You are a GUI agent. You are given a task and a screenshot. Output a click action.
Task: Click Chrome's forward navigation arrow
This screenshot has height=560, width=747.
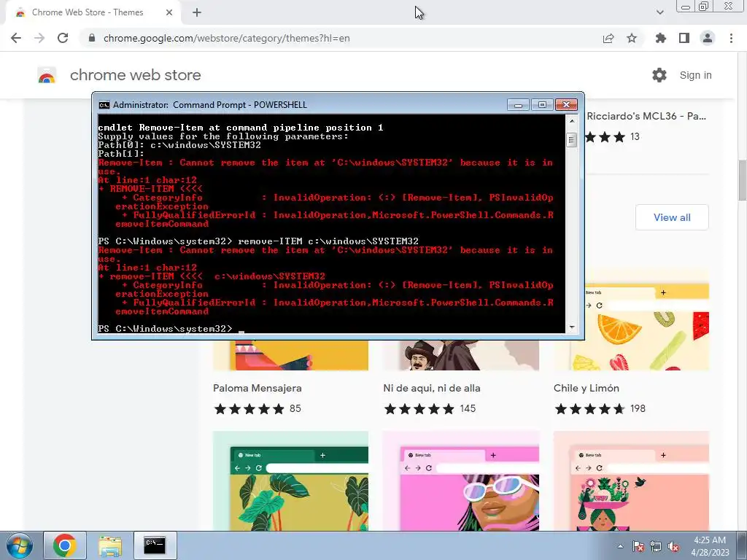click(x=39, y=38)
